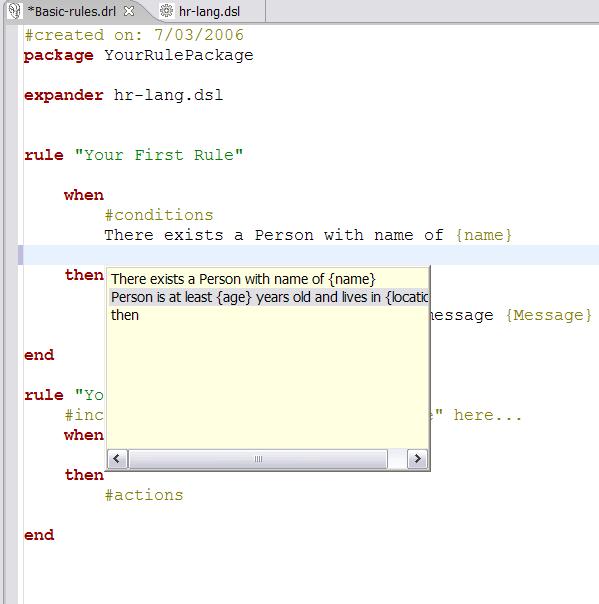Viewport: 599px width, 604px height.
Task: Click the first 'rule' keyword
Action: (x=44, y=155)
